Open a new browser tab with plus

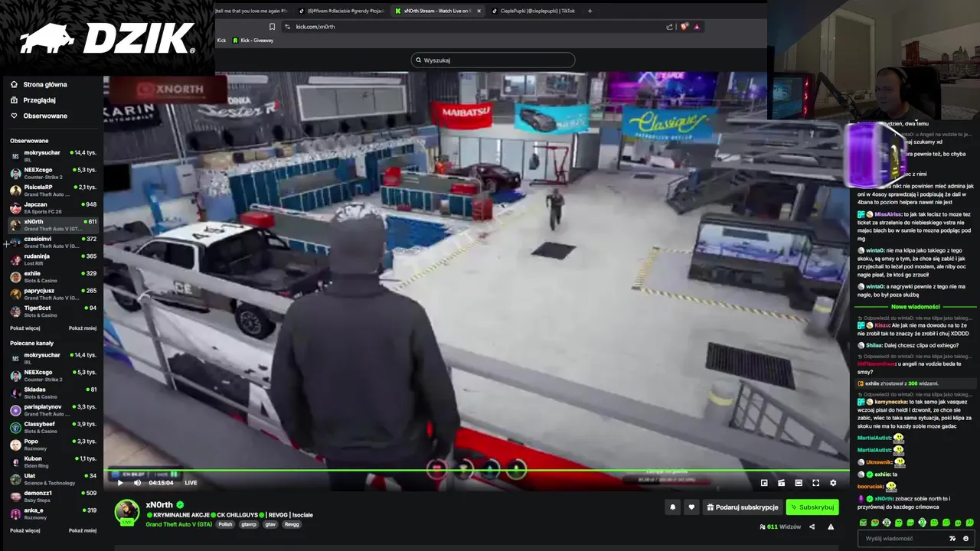590,11
